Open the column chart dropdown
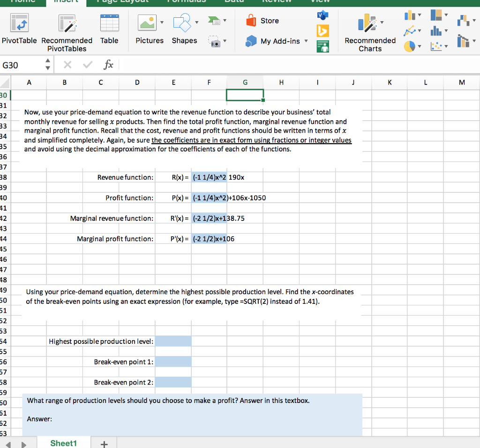Screen dimensions: 480x448 tap(420, 15)
